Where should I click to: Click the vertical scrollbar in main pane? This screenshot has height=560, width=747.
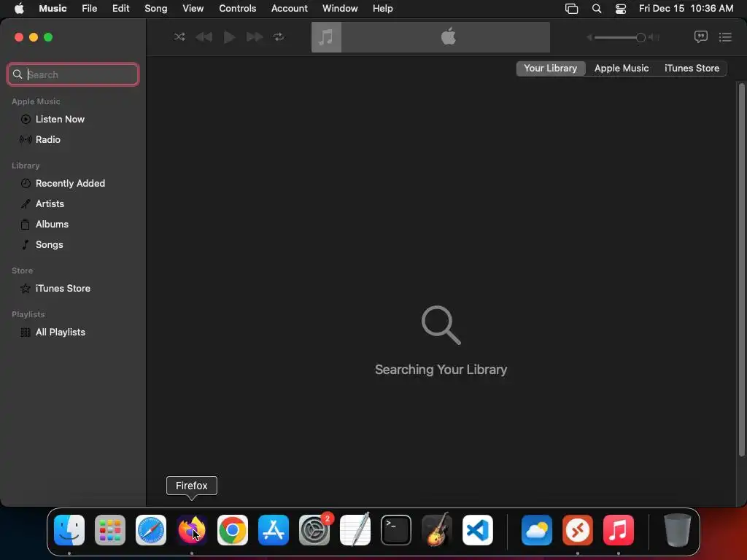pyautogui.click(x=741, y=270)
